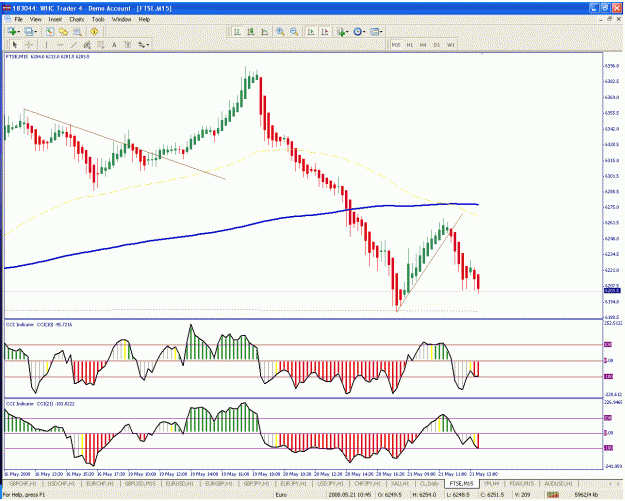The width and height of the screenshot is (625, 501).
Task: Select the H4 timeframe button
Action: [423, 45]
